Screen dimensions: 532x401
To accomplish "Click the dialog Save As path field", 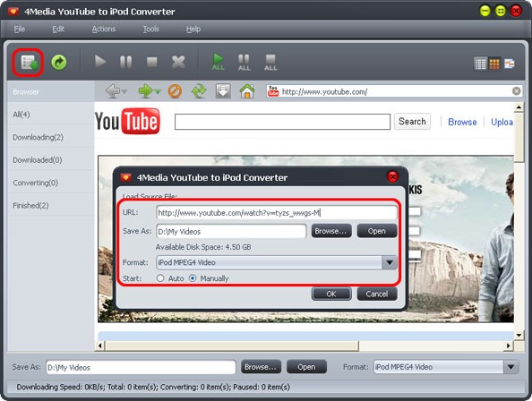I will [231, 232].
